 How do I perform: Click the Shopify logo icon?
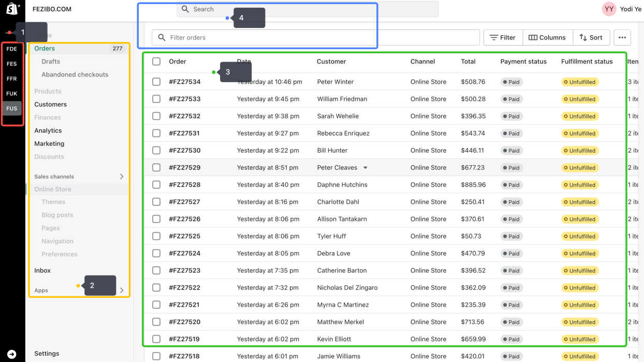point(12,9)
